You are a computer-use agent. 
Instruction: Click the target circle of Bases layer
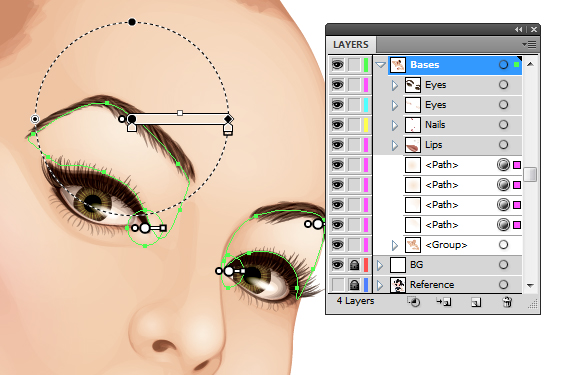click(x=503, y=65)
